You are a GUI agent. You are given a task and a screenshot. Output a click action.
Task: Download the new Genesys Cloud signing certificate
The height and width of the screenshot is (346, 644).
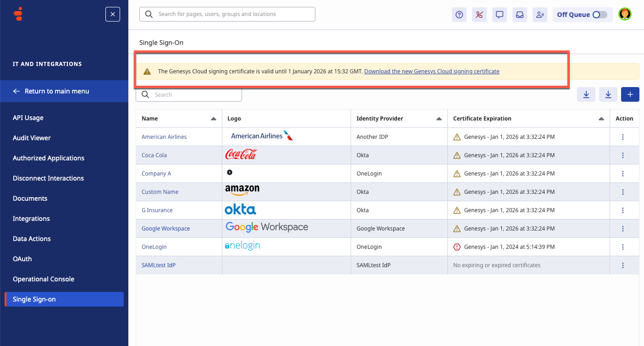431,71
